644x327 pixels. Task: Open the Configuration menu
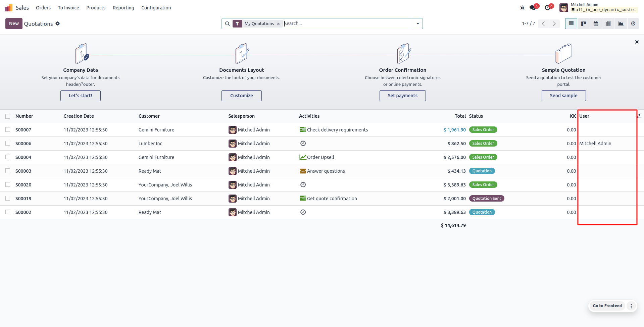(x=156, y=8)
